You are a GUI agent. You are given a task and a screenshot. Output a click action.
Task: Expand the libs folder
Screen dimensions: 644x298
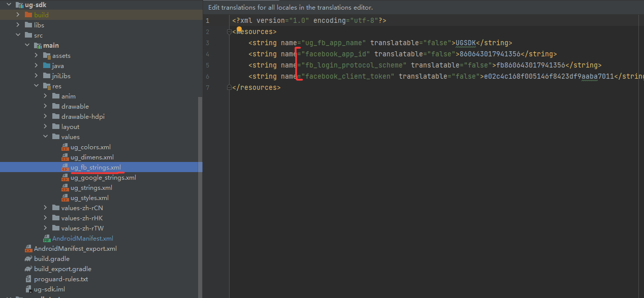[x=18, y=25]
